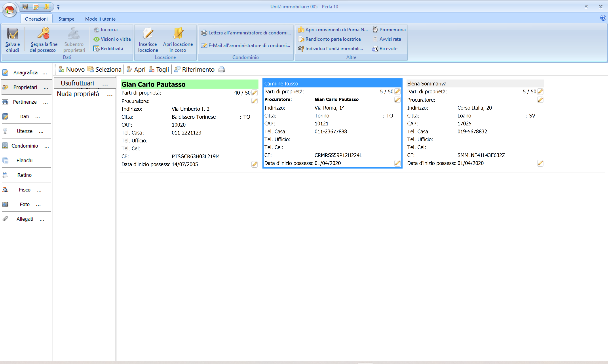Edit Procuratore pencil for Elena Sommariva
The width and height of the screenshot is (608, 364).
540,100
